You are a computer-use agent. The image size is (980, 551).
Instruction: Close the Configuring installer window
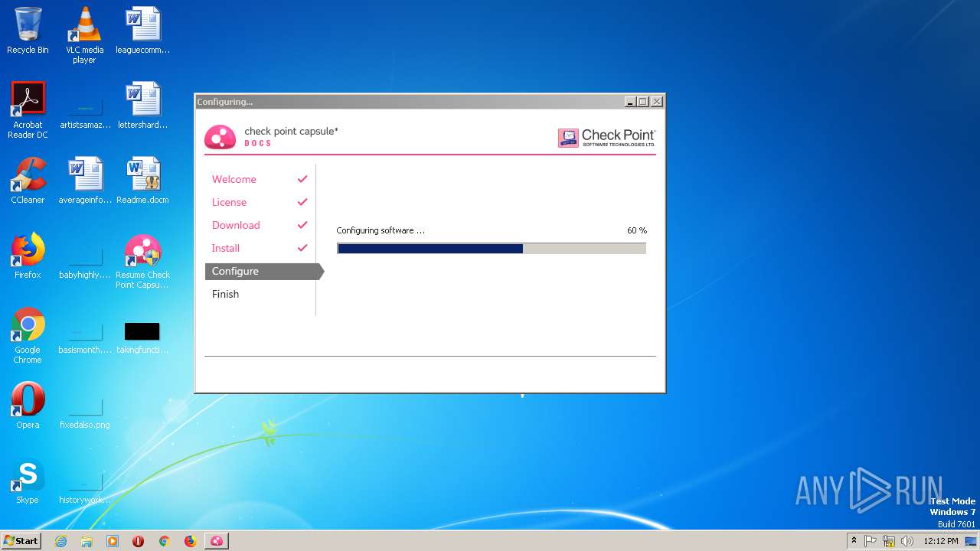pyautogui.click(x=657, y=101)
